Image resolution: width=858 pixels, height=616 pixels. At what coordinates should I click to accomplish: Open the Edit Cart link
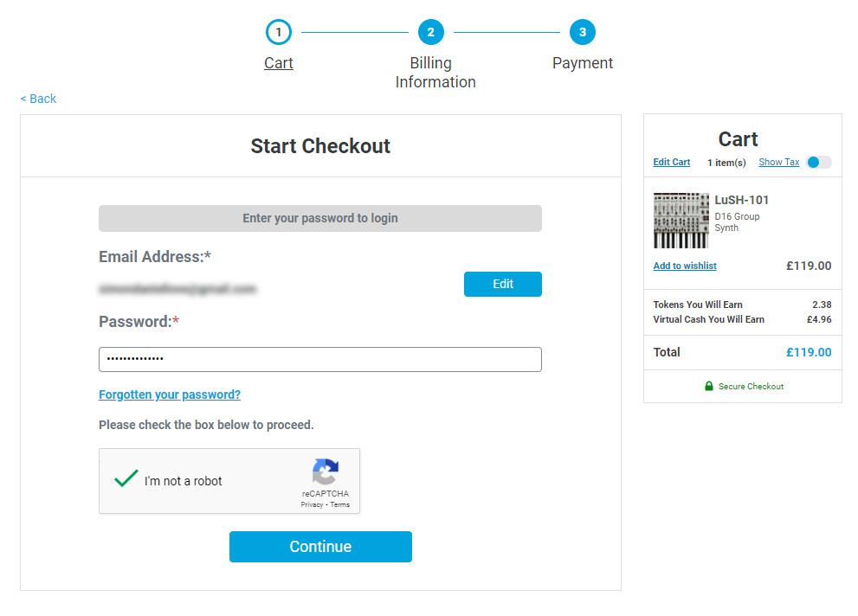672,162
